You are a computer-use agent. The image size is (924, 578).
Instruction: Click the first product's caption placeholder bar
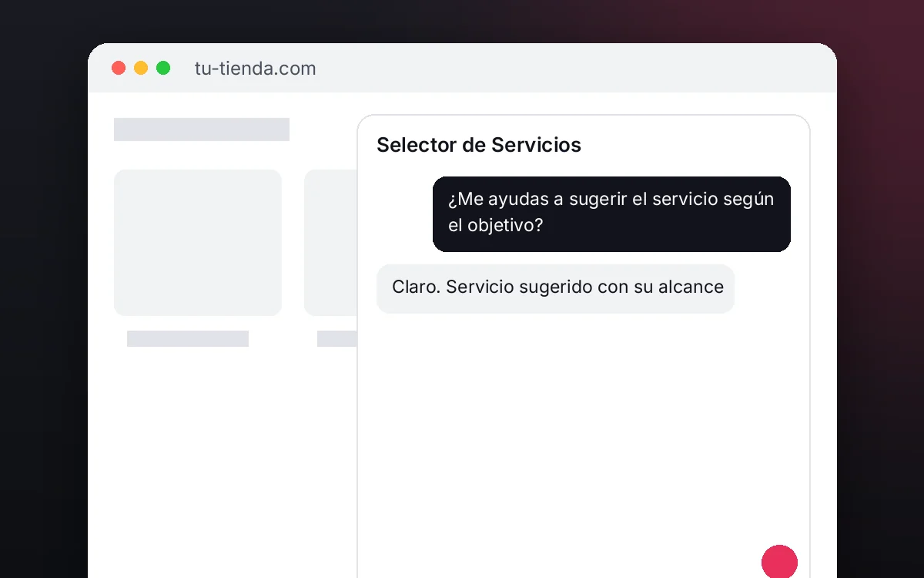pos(188,338)
